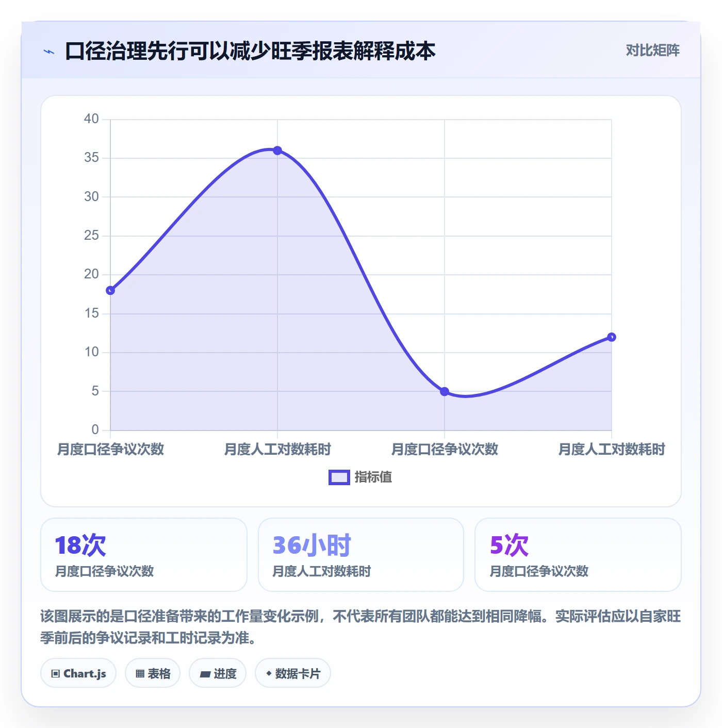Click the 进度 tag
This screenshot has width=722, height=728.
click(x=218, y=673)
